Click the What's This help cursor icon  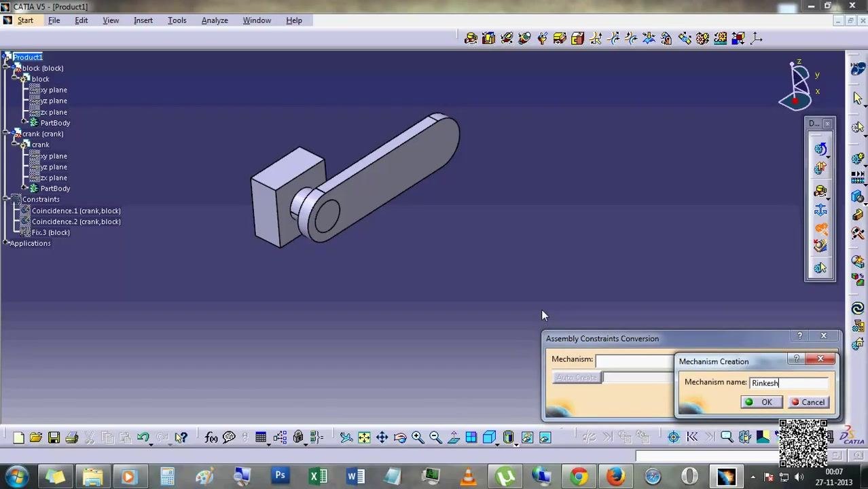(181, 438)
